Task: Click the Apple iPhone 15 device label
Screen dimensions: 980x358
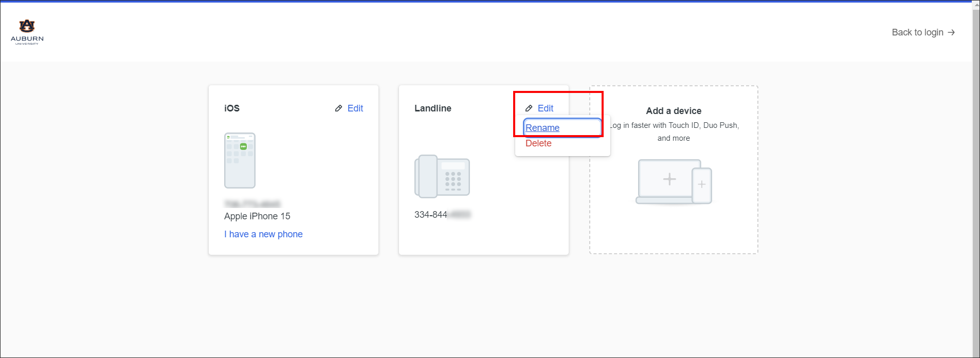Action: coord(257,216)
